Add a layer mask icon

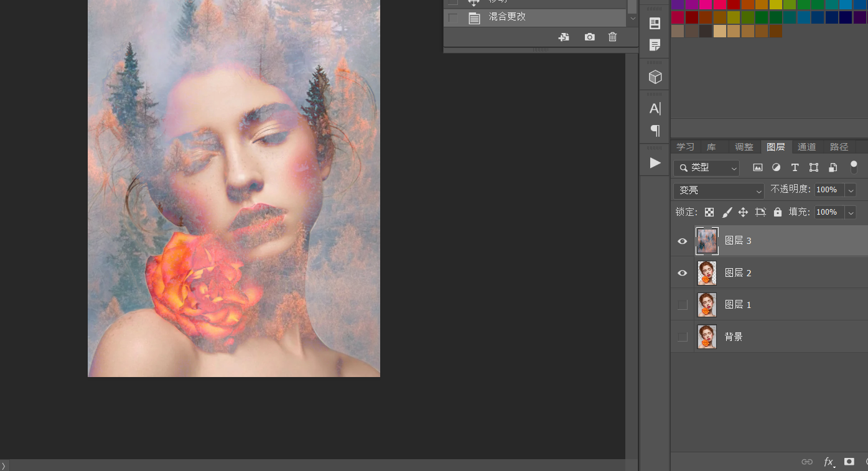(x=849, y=462)
